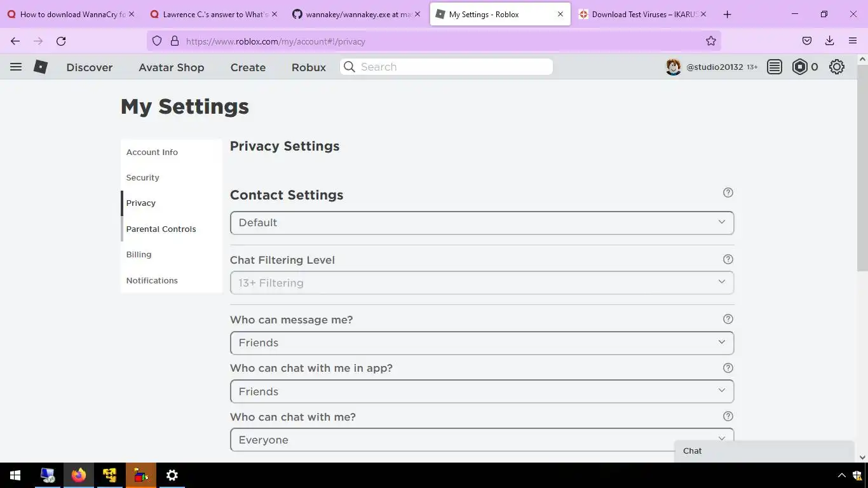This screenshot has height=488, width=868.
Task: Click the Firefox taskbar icon
Action: click(x=79, y=475)
